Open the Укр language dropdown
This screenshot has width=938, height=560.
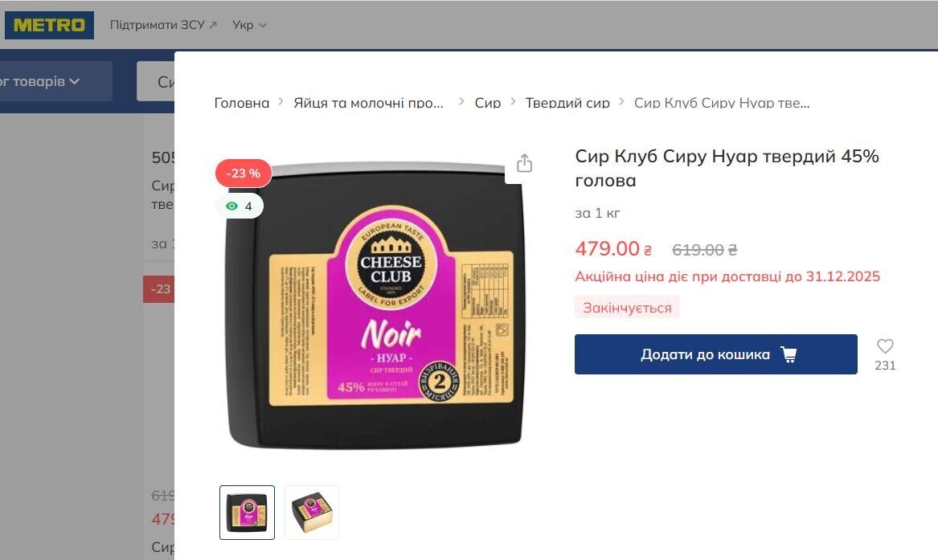[x=249, y=25]
